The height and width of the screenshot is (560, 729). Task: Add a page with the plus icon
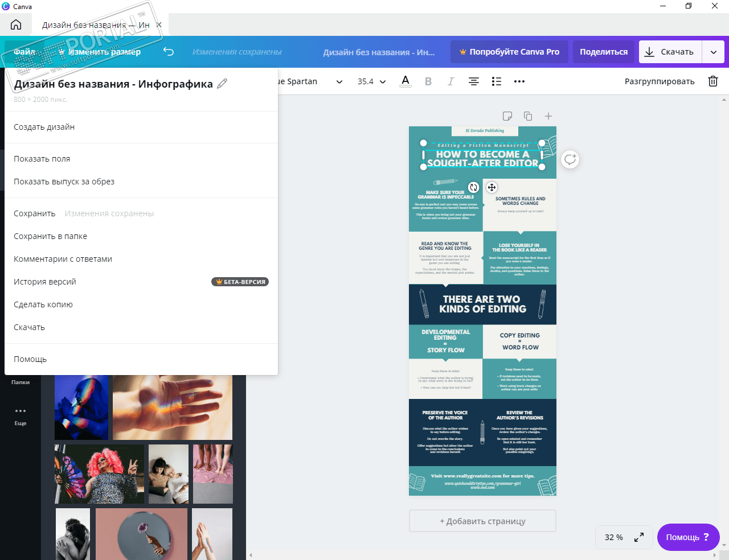[x=548, y=116]
